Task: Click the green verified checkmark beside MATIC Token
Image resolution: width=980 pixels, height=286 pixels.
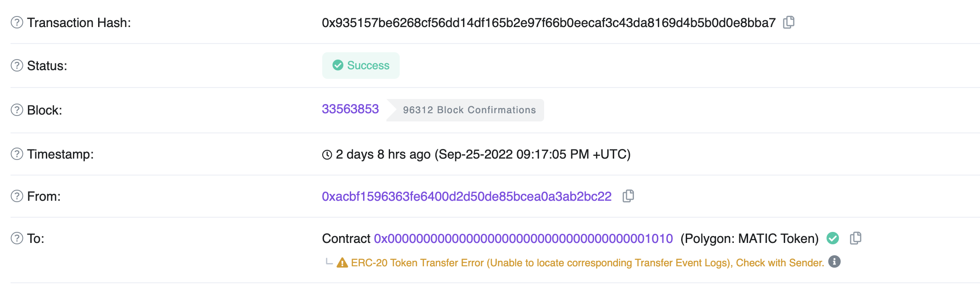Action: tap(833, 238)
